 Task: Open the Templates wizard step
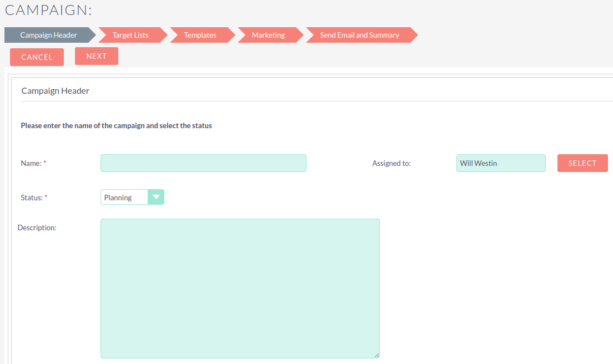pyautogui.click(x=200, y=35)
